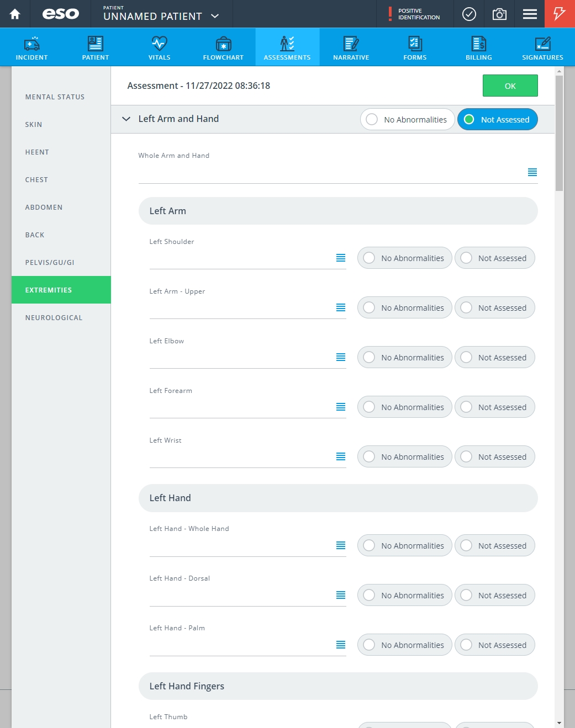This screenshot has width=575, height=728.
Task: Click the vertical scrollbar thumb
Action: pos(559,134)
